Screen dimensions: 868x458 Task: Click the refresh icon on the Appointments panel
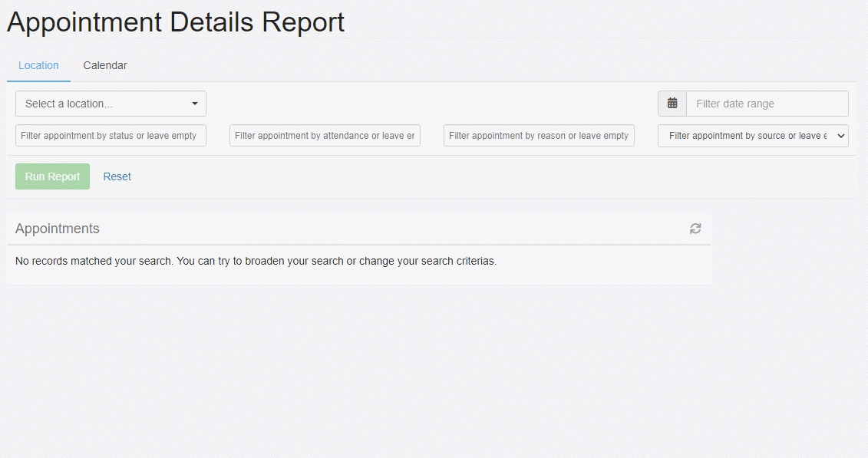tap(695, 228)
